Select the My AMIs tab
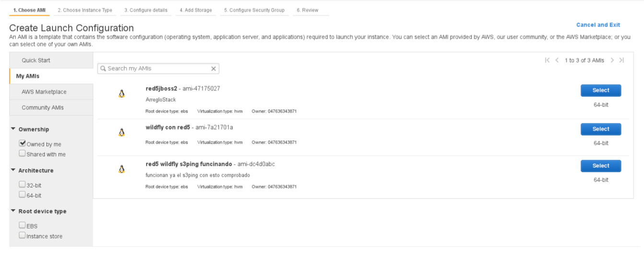 pos(51,76)
